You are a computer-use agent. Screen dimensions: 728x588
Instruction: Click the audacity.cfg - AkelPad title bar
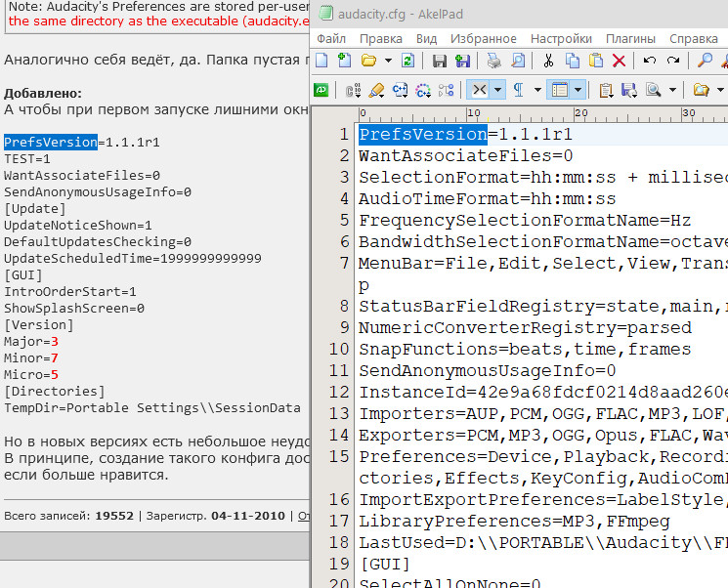[519, 14]
